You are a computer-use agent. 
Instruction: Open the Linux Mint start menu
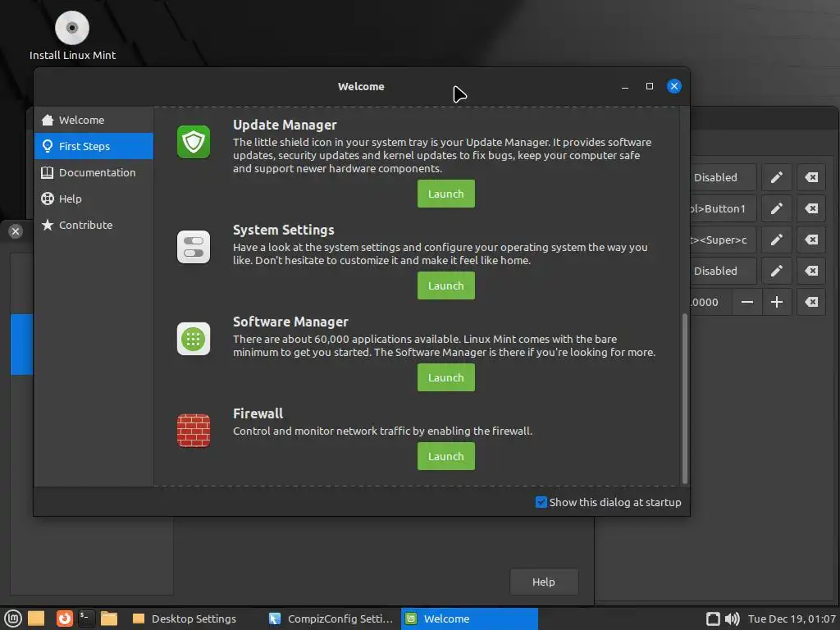[13, 619]
